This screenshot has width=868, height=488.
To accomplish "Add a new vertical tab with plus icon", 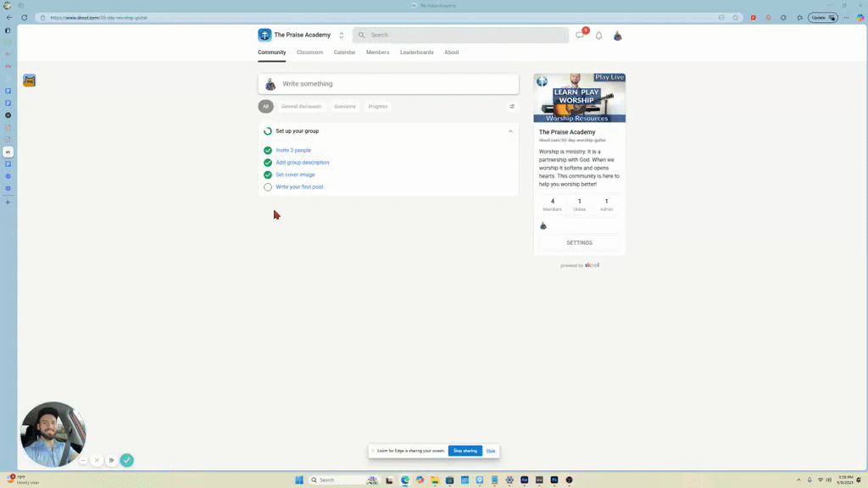I will (8, 202).
